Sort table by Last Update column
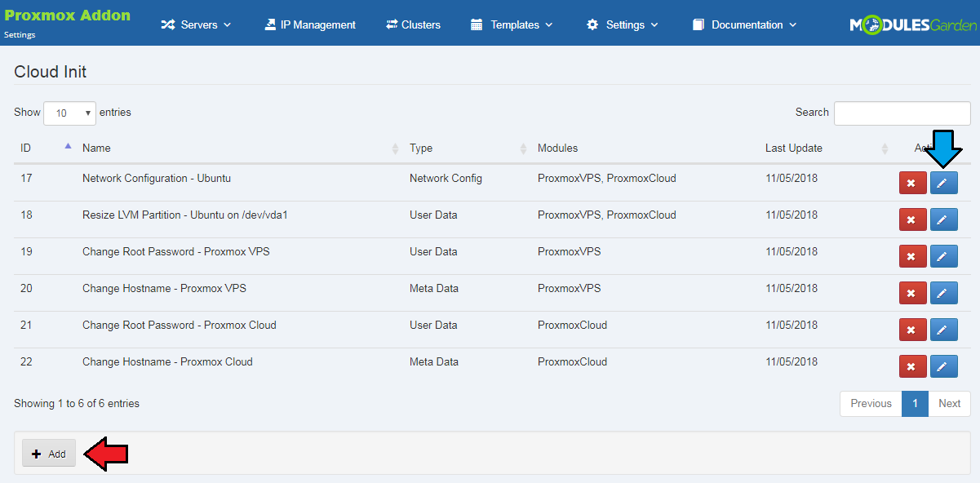Screen dimensions: 980x483 pyautogui.click(x=826, y=148)
